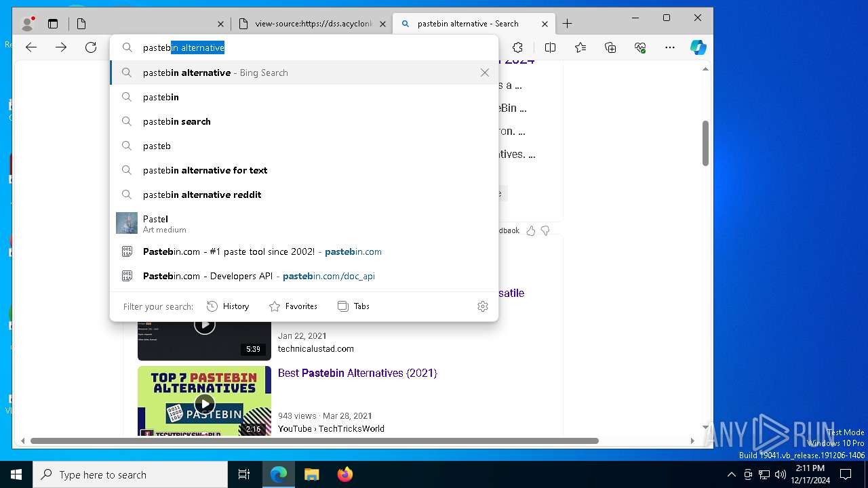Click the Windows taskbar search box
Viewport: 868px width, 488px height.
[x=130, y=474]
